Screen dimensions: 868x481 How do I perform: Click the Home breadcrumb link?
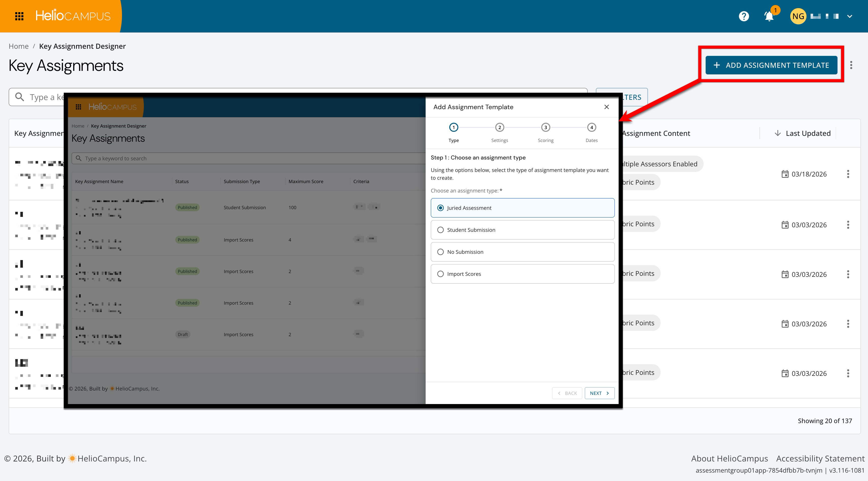tap(19, 46)
